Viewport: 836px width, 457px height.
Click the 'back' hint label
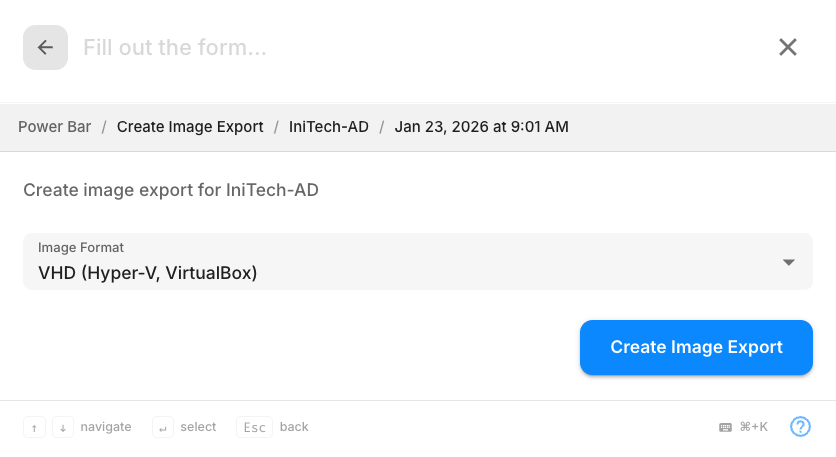click(x=294, y=427)
